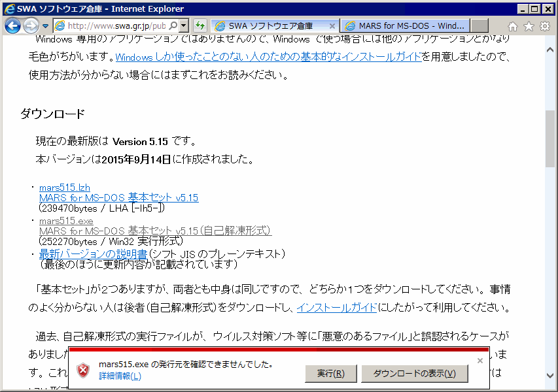Click the search magnifier in address bar
This screenshot has height=392, width=558.
click(x=173, y=25)
